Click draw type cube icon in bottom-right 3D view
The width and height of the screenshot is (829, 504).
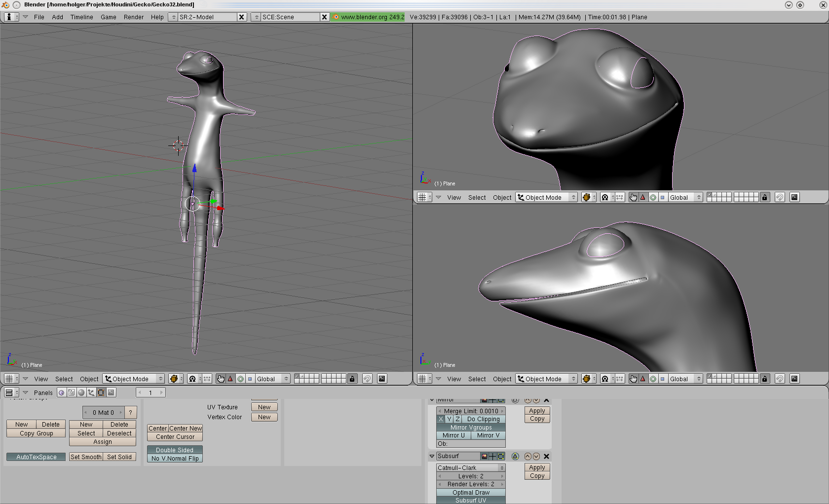pos(588,379)
